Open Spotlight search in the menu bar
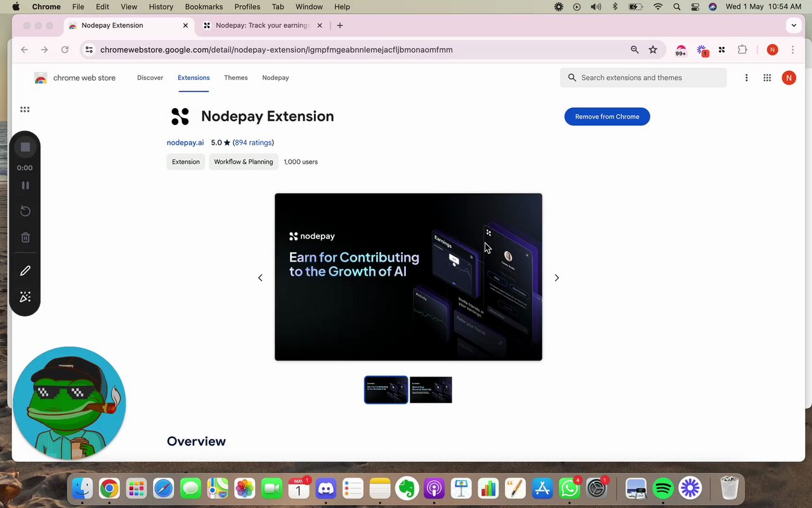812x508 pixels. (x=677, y=6)
